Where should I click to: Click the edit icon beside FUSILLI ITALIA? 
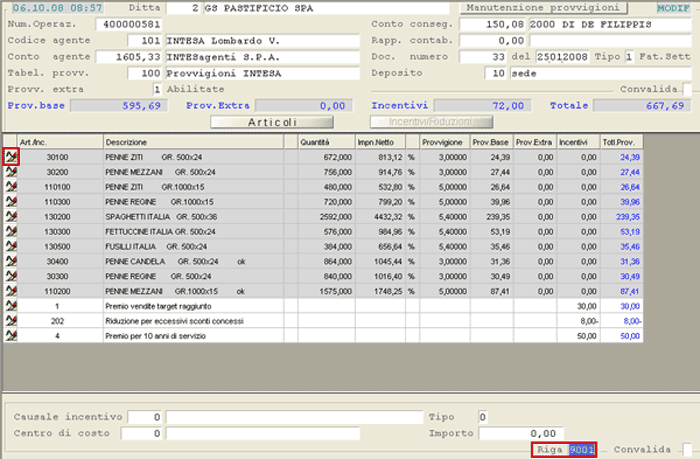(11, 246)
